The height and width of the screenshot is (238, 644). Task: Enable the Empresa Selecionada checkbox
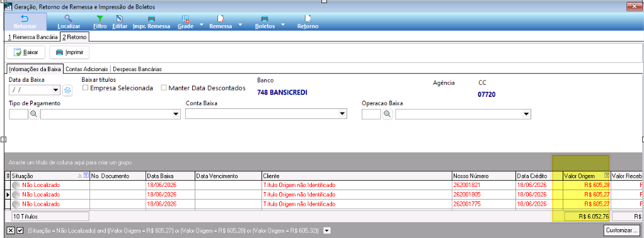(x=86, y=88)
